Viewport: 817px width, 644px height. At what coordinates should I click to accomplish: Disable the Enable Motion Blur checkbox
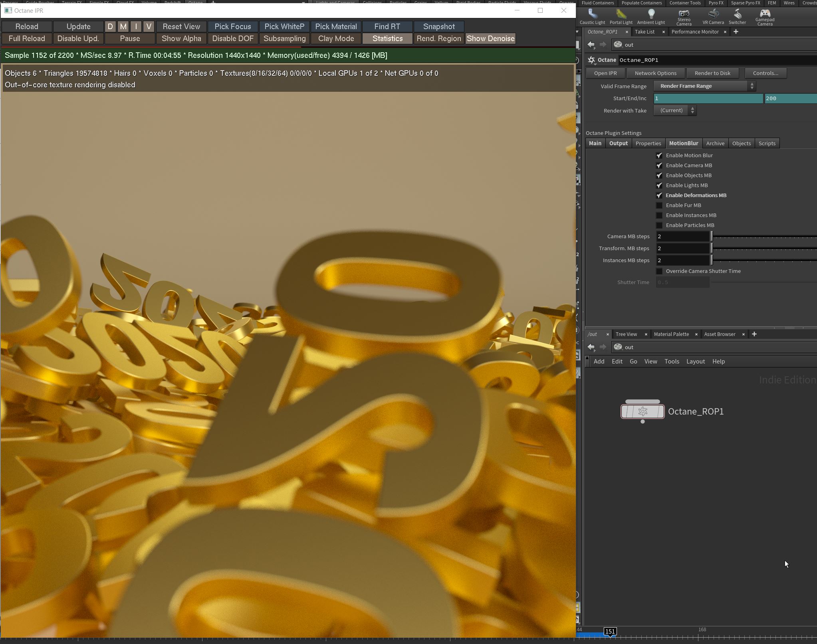point(659,155)
